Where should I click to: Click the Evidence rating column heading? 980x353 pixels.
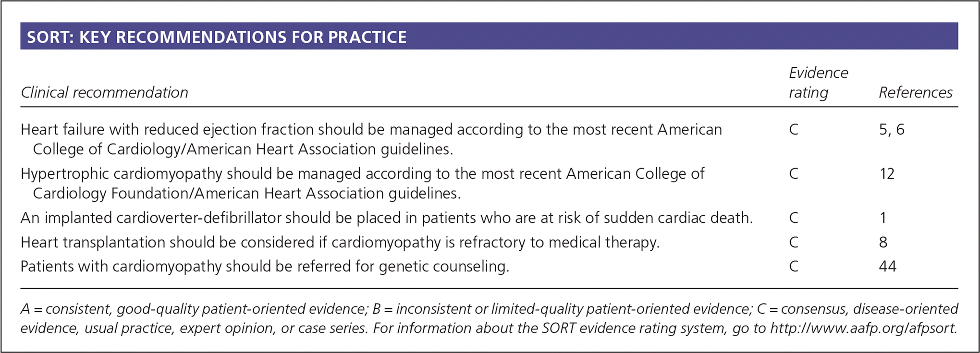[x=818, y=83]
